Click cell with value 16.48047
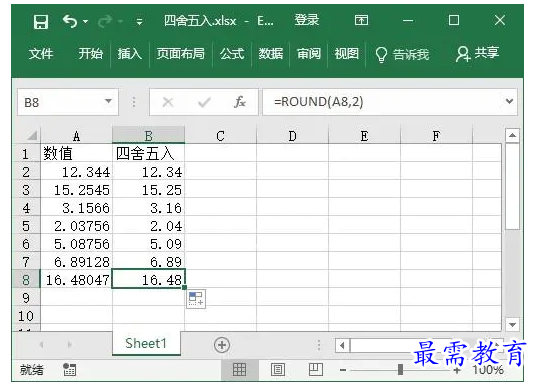The height and width of the screenshot is (385, 535). point(76,280)
